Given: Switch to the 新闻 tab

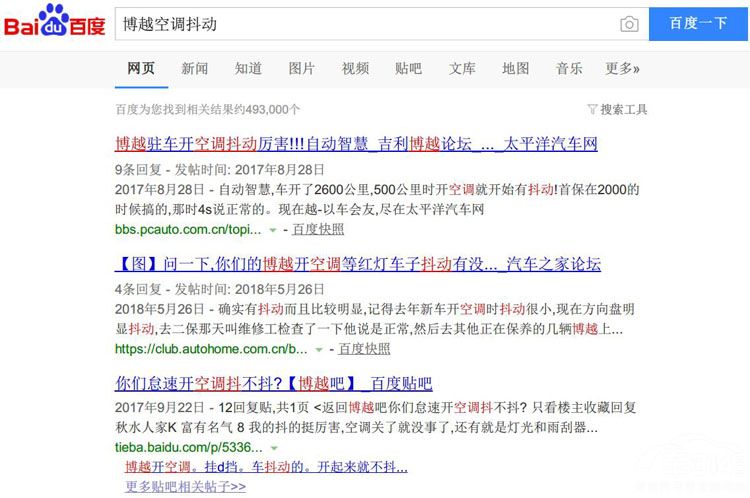Looking at the screenshot, I should coord(195,69).
